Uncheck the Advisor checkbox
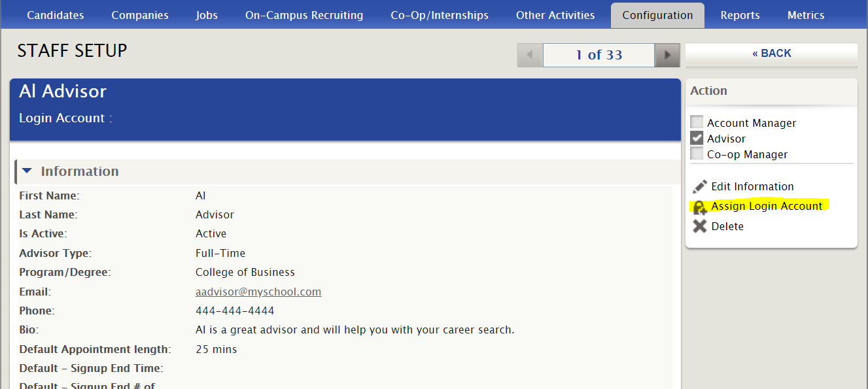The image size is (868, 389). [x=697, y=138]
